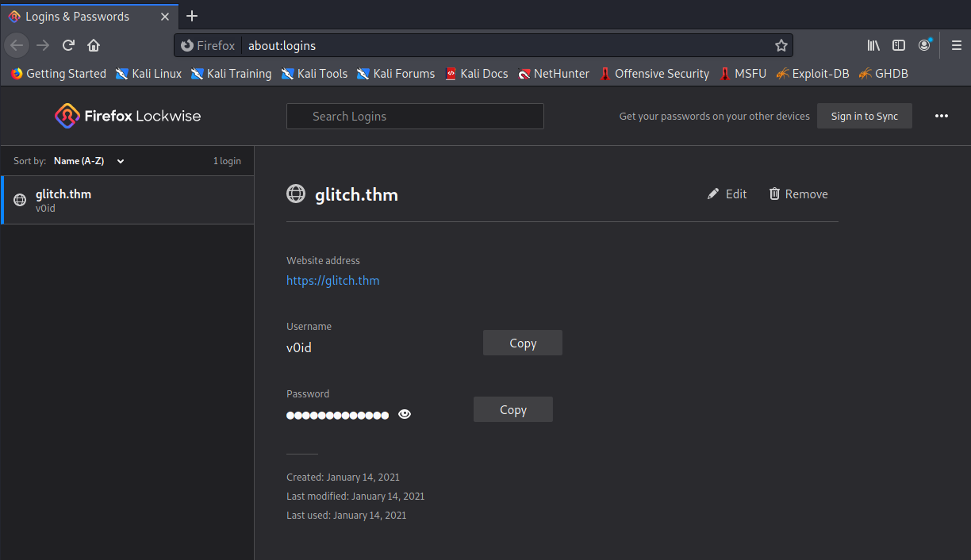Screen dimensions: 971x560
Task: Open the Kali Tools bookmark
Action: [314, 74]
